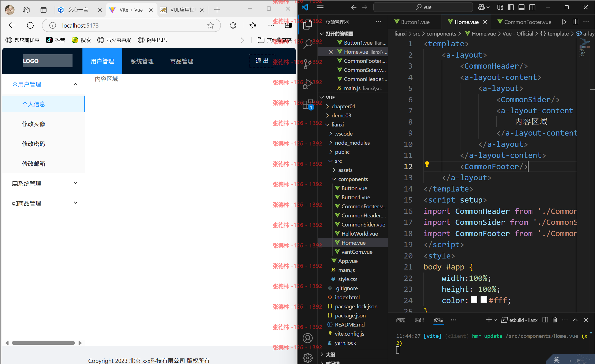Collapse the 用户管理 sidebar submenu
The width and height of the screenshot is (595, 364).
[x=76, y=84]
